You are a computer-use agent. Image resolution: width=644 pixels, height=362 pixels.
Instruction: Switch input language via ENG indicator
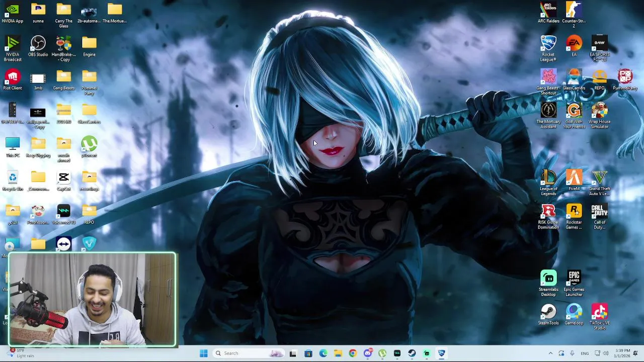click(585, 353)
